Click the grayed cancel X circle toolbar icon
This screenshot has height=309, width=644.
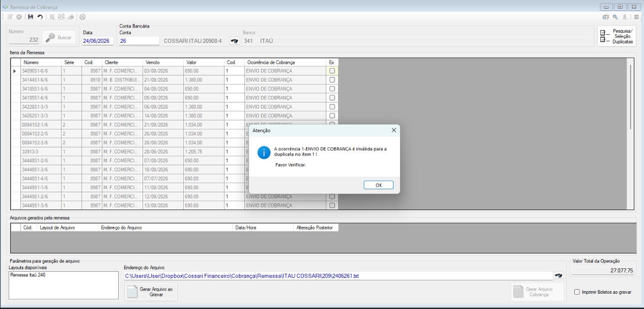[x=18, y=17]
